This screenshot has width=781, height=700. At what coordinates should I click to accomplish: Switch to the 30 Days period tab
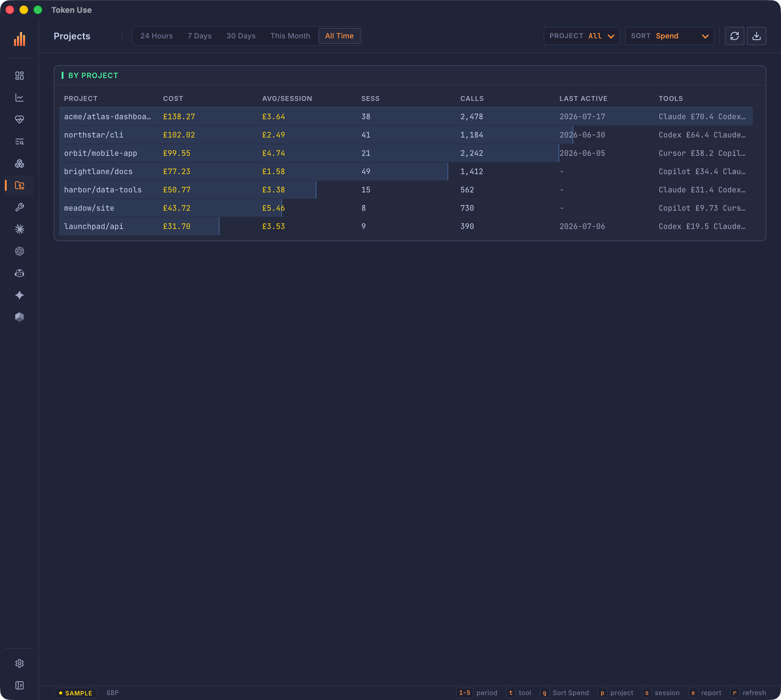pyautogui.click(x=241, y=36)
